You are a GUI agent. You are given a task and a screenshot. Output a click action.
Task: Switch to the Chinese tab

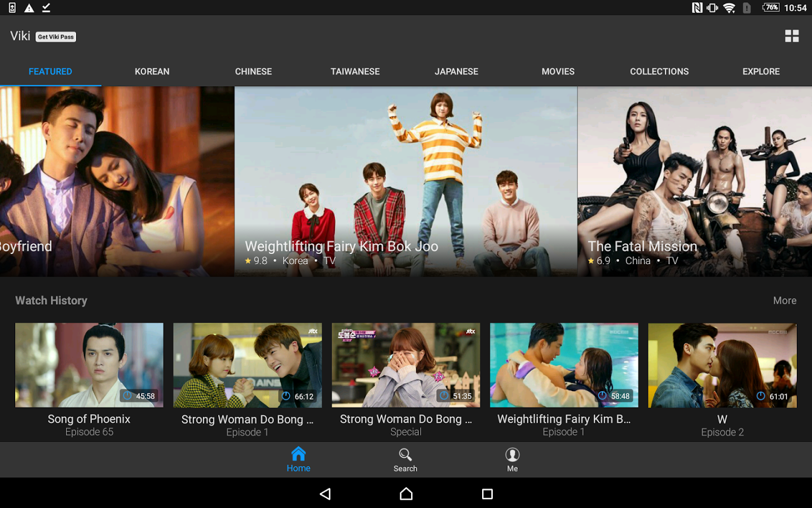(x=253, y=72)
